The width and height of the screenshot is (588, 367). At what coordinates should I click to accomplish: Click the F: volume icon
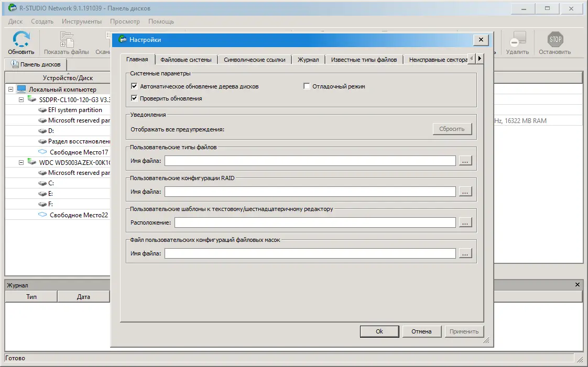(42, 205)
